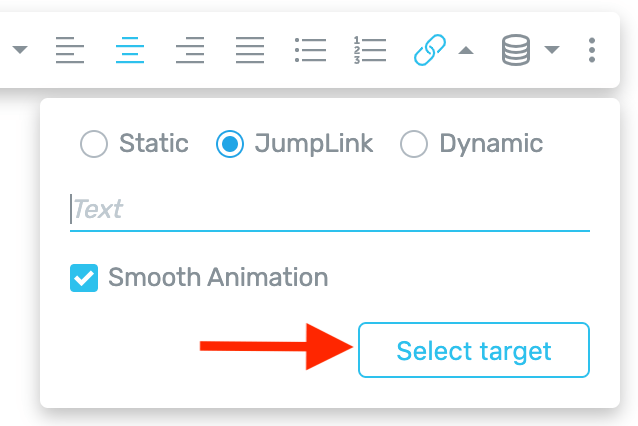Apply justified text alignment
The width and height of the screenshot is (638, 426).
[250, 50]
